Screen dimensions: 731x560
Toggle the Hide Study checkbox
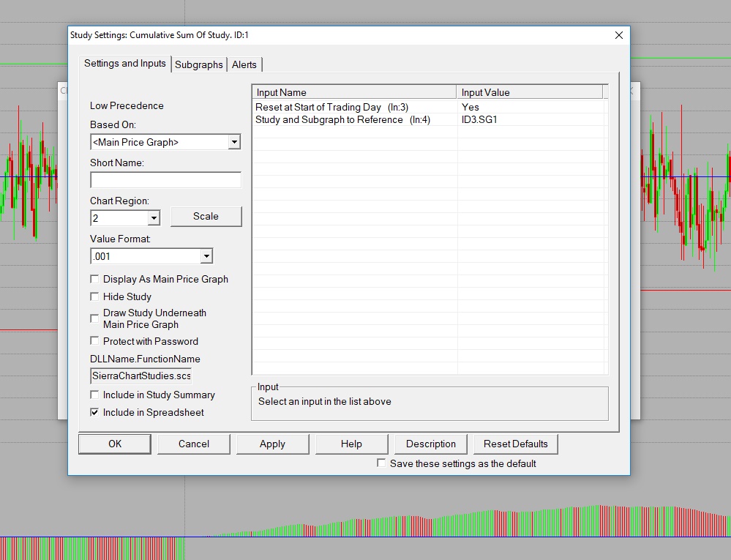[94, 296]
